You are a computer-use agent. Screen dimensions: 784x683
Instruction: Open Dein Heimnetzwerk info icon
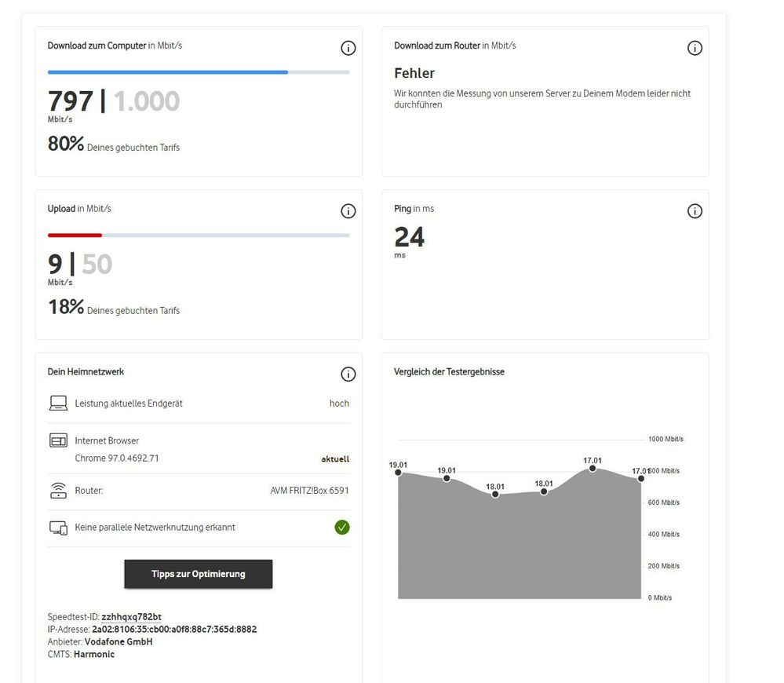(x=348, y=374)
